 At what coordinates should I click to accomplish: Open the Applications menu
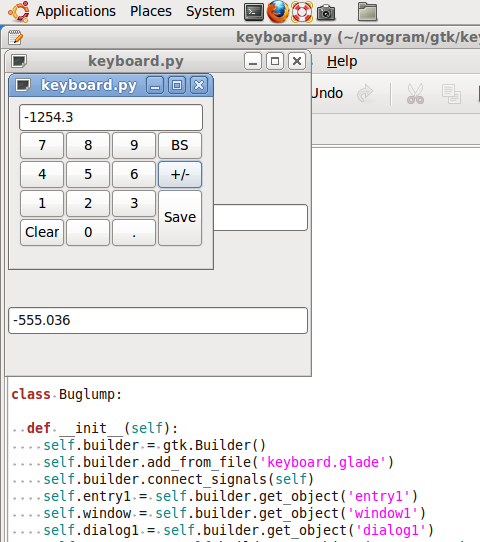click(76, 11)
